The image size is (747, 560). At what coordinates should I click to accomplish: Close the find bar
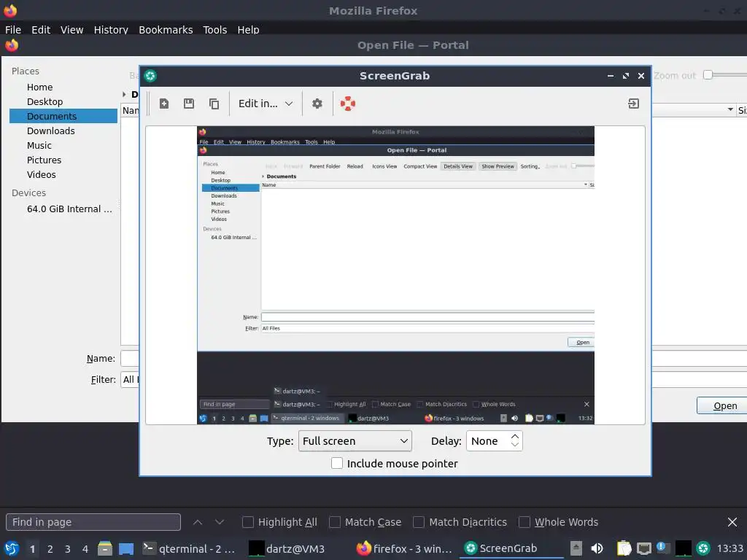click(x=732, y=522)
